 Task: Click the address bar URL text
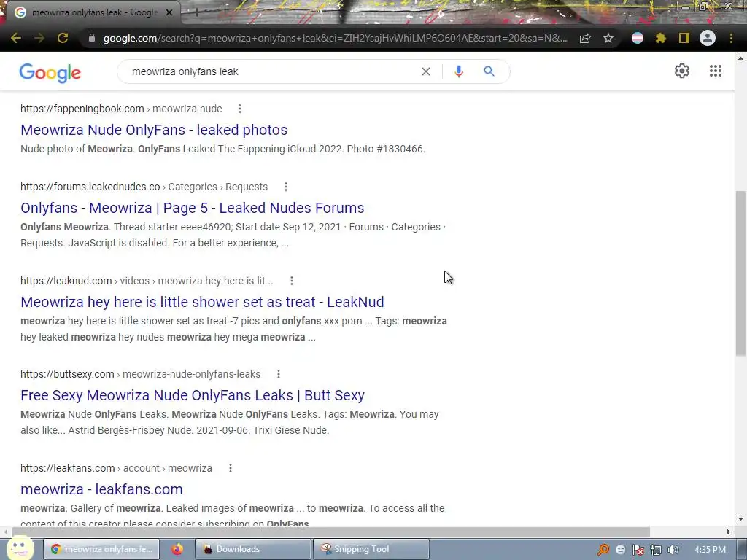tap(336, 38)
